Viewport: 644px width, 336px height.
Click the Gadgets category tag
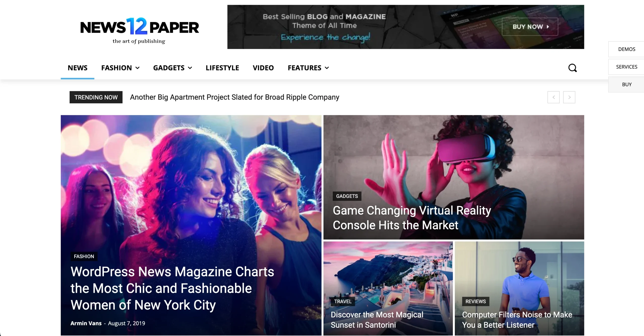[x=347, y=196]
